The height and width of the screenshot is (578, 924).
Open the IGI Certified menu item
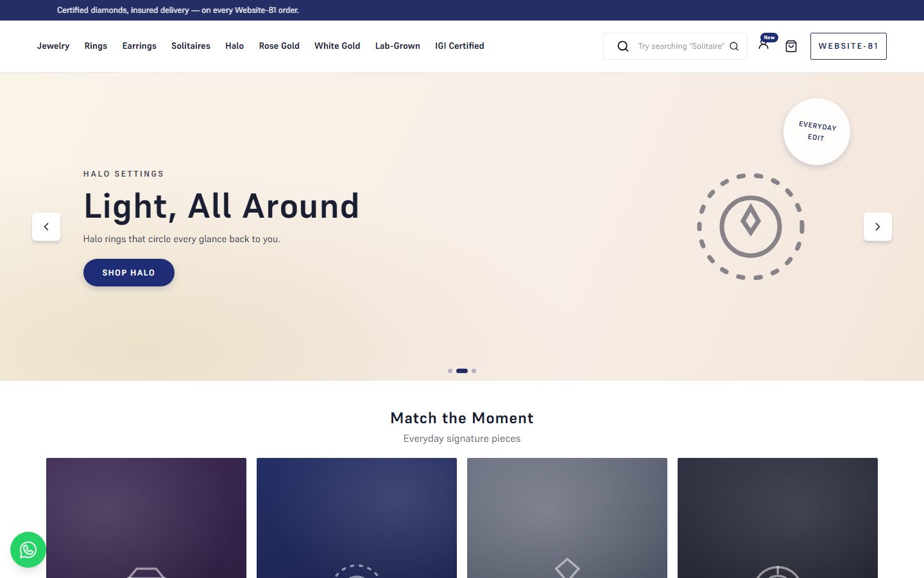(459, 46)
